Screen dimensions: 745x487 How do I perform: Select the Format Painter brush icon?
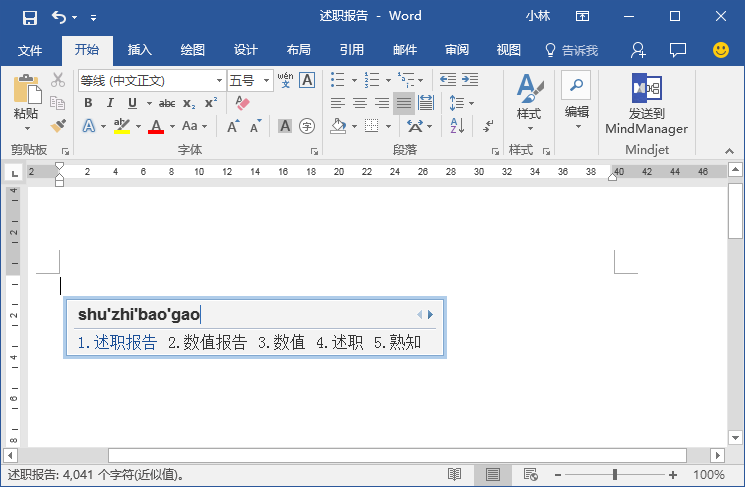tap(58, 125)
